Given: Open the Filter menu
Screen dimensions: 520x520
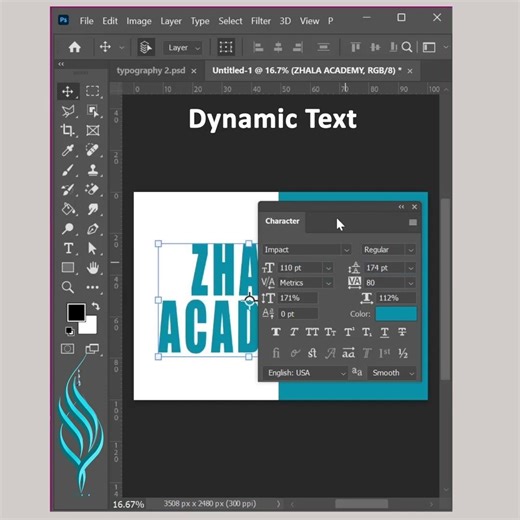Looking at the screenshot, I should click(x=260, y=21).
